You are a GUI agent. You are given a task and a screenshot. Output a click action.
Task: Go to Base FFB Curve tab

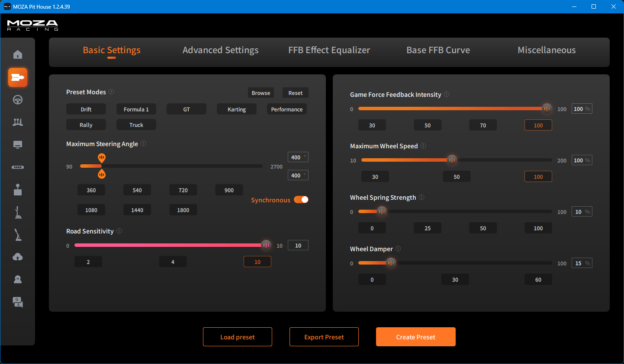tap(438, 50)
